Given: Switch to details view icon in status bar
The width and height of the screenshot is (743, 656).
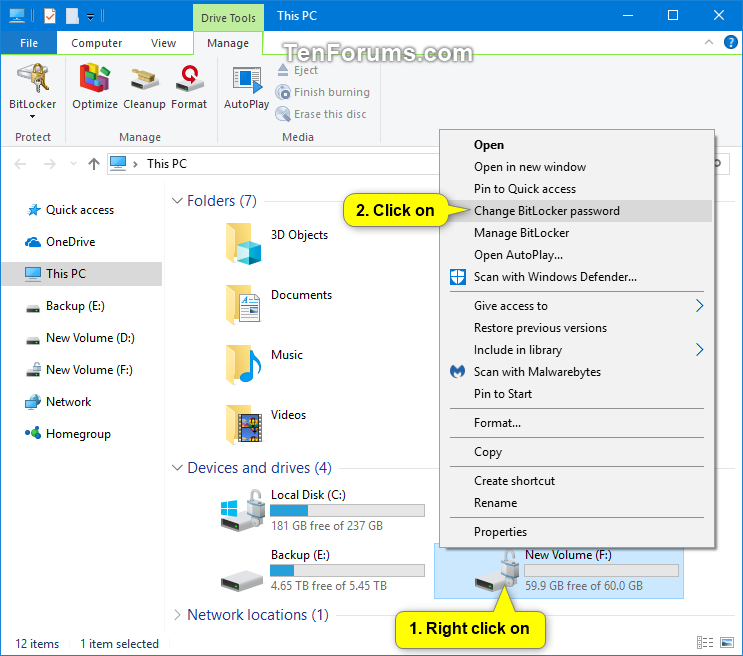Looking at the screenshot, I should 705,643.
